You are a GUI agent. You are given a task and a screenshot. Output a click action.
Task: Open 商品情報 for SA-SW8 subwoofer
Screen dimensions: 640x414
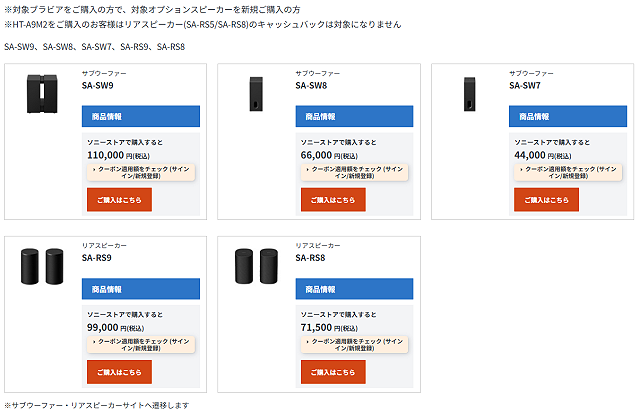pos(354,116)
